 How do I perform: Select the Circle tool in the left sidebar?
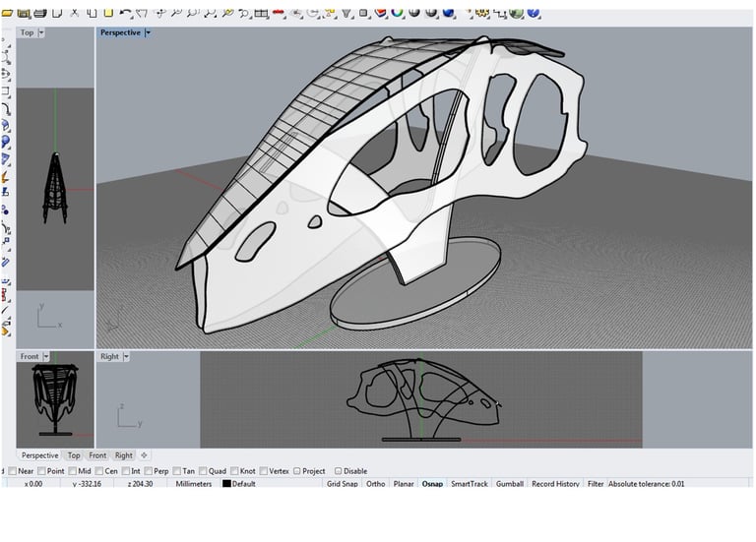click(x=6, y=73)
